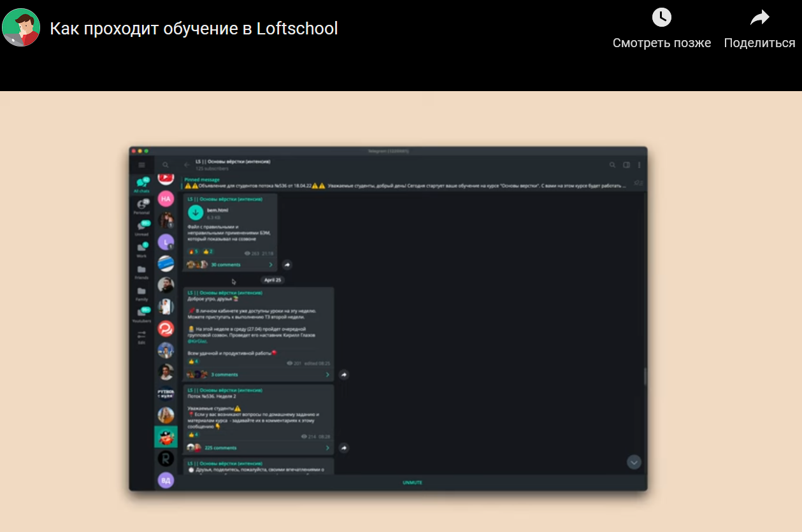
Task: Open chat with purple 'L' avatar
Action: [x=166, y=242]
